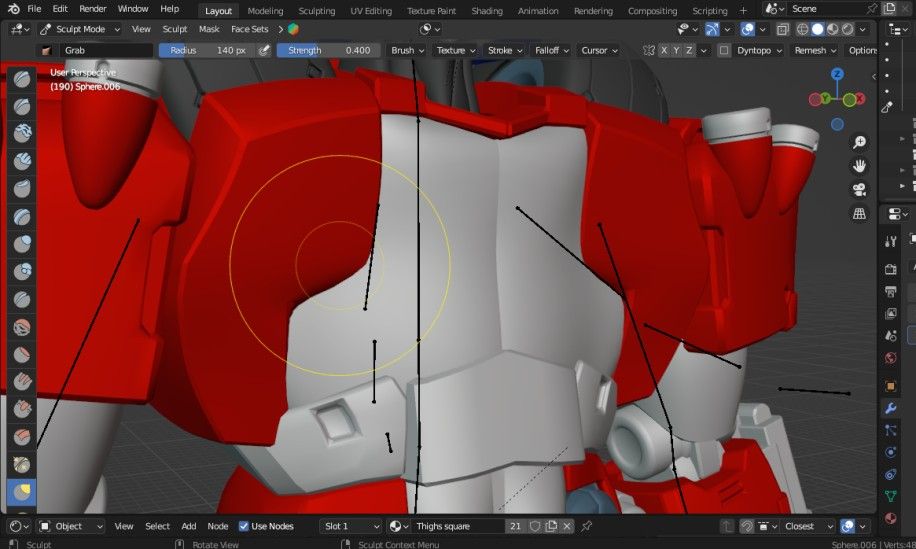Expand the Texture dropdown
Image resolution: width=916 pixels, height=549 pixels.
(x=456, y=50)
